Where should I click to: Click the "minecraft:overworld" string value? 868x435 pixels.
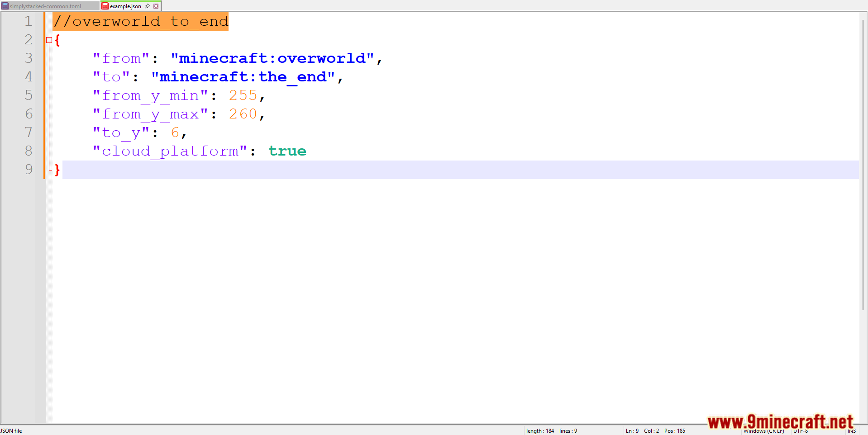pyautogui.click(x=272, y=58)
